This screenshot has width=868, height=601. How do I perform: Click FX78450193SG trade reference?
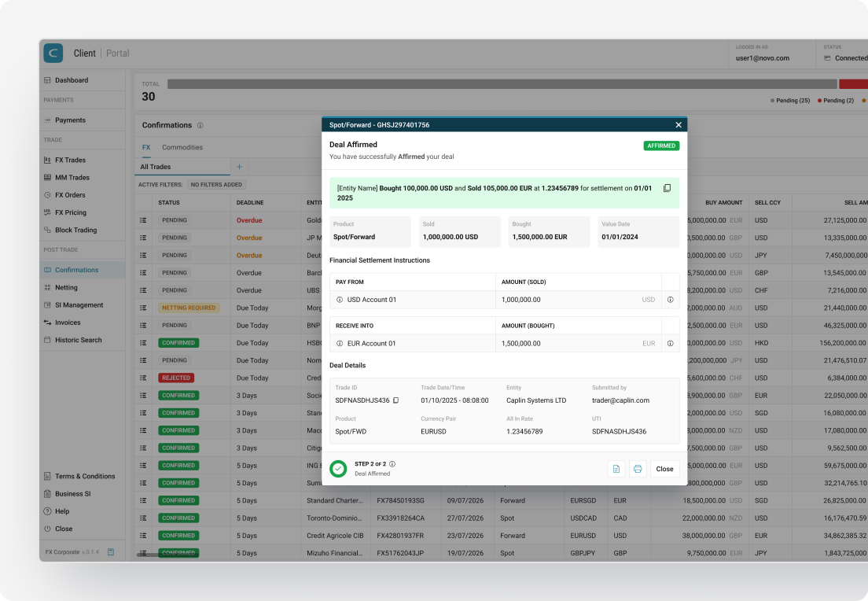click(x=401, y=501)
